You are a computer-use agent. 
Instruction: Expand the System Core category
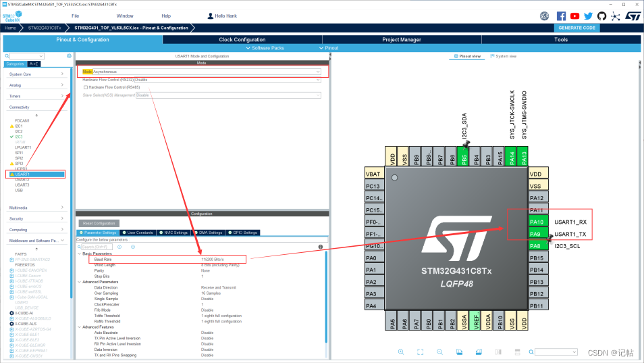click(36, 74)
